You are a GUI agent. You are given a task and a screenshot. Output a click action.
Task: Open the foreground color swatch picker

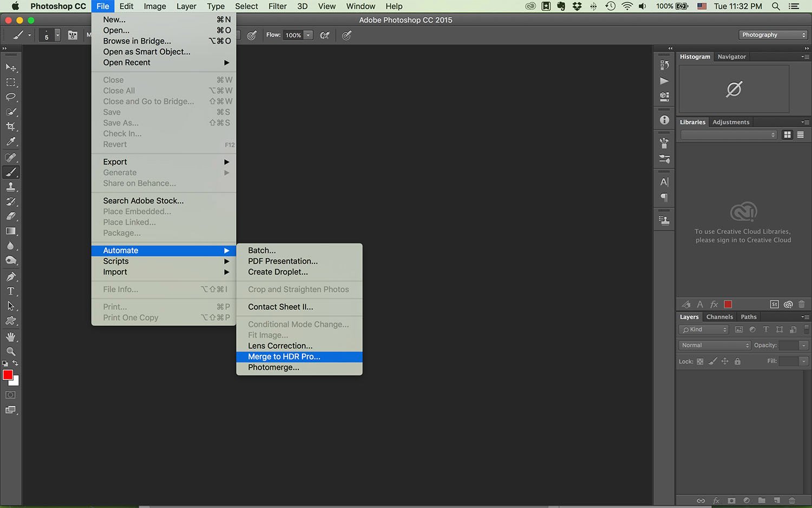pos(8,374)
